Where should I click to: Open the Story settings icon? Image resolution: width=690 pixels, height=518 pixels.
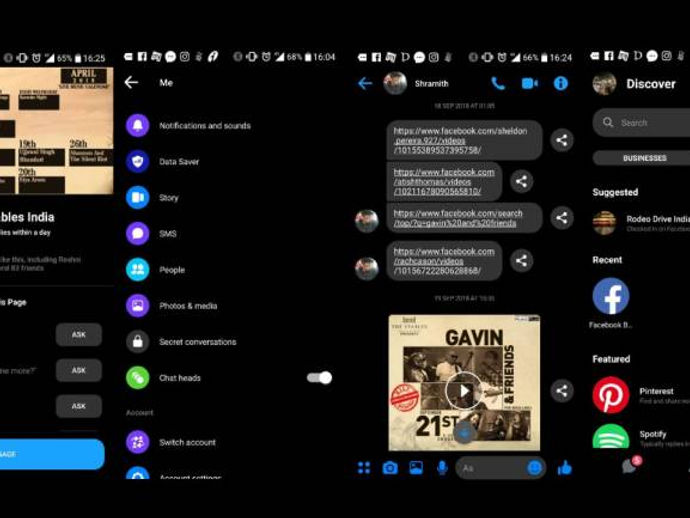pyautogui.click(x=138, y=197)
